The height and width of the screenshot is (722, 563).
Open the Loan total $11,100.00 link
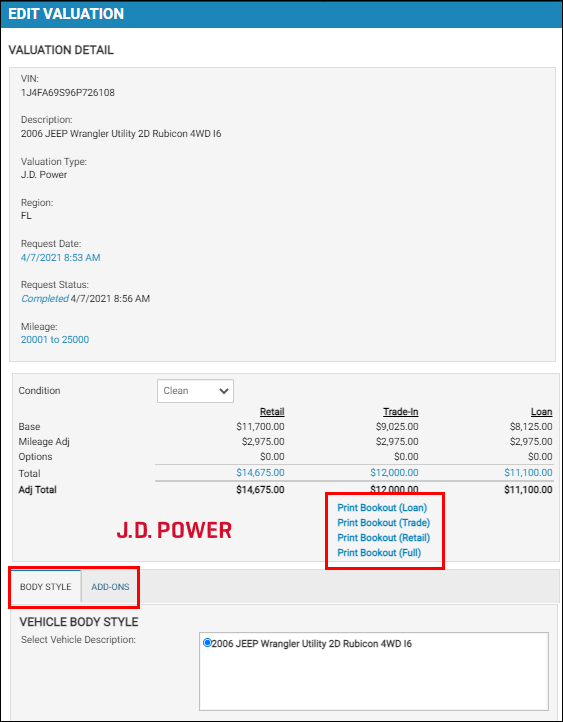tap(528, 473)
